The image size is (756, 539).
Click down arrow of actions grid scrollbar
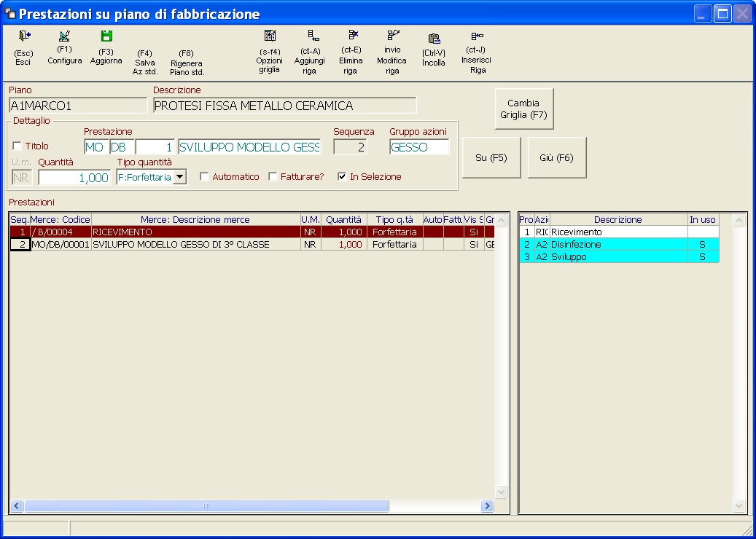(x=739, y=505)
